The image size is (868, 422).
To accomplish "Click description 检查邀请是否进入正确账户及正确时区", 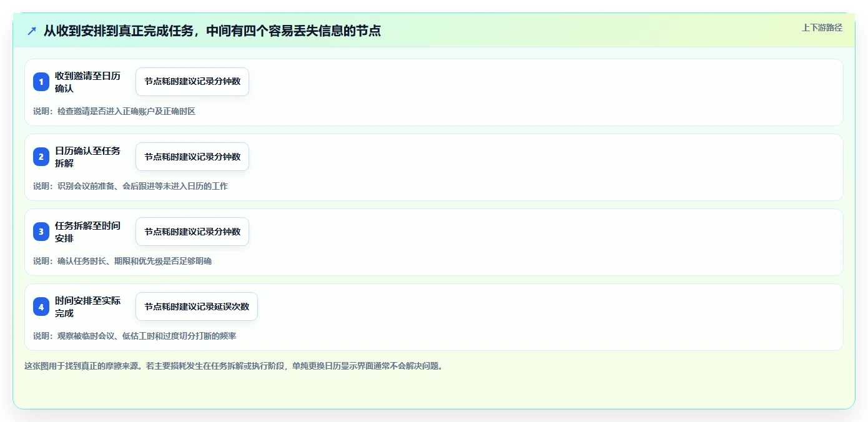I will pos(114,111).
